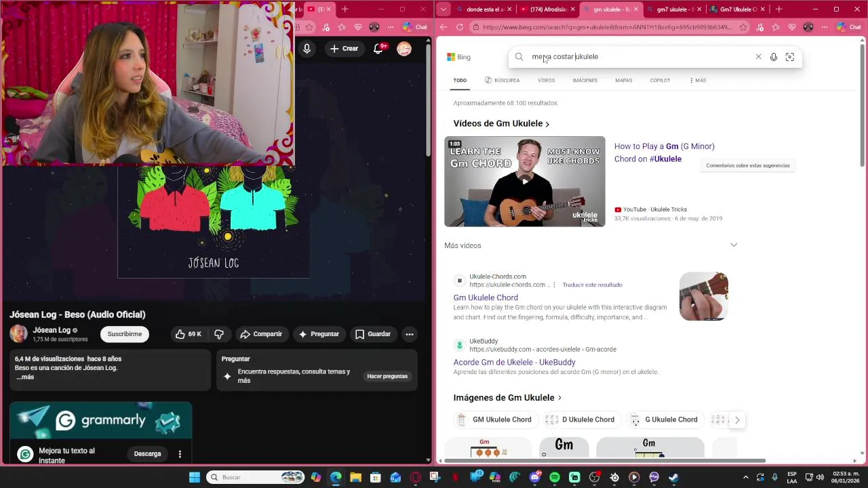Show hidden system tray icons
The width and height of the screenshot is (868, 488).
(x=746, y=477)
